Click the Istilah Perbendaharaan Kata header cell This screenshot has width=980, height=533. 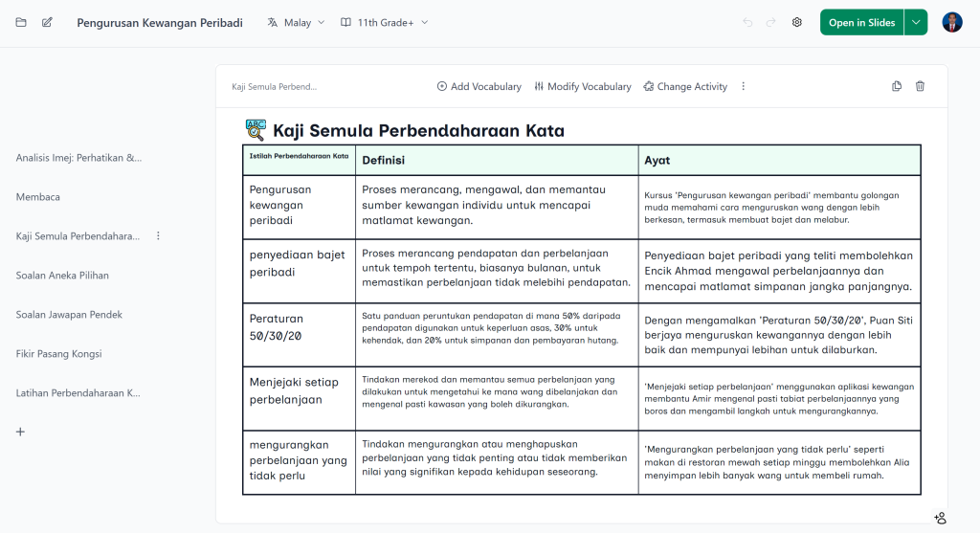299,160
